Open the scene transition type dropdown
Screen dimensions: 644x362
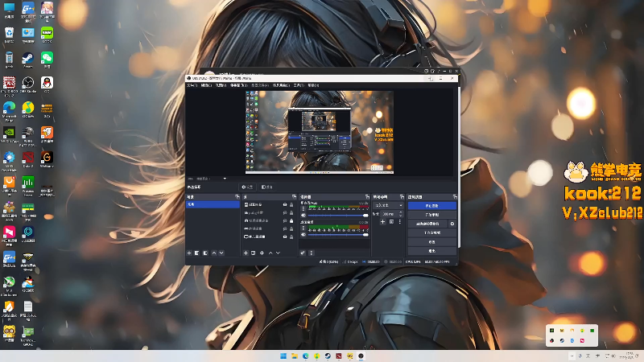click(x=389, y=205)
